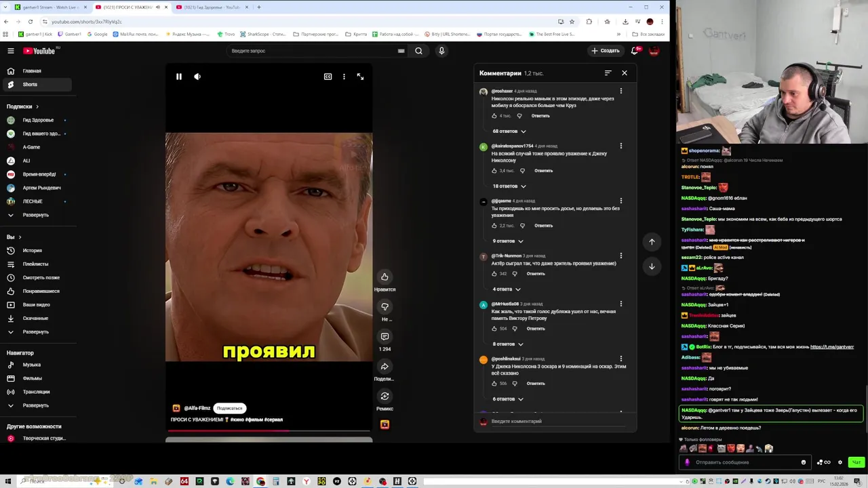Click the green Чат send button

coord(856,462)
